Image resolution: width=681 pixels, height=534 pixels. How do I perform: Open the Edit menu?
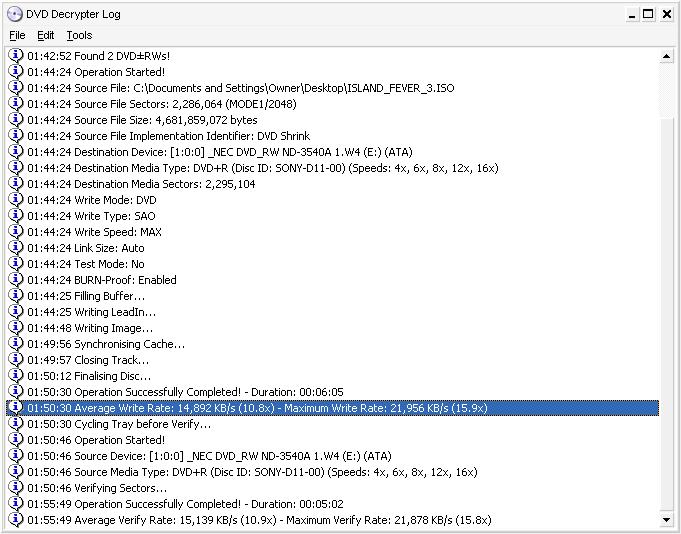tap(46, 35)
